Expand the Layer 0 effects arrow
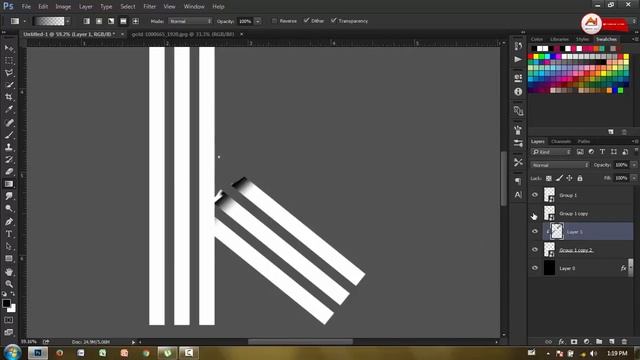This screenshot has height=360, width=640. [x=631, y=268]
